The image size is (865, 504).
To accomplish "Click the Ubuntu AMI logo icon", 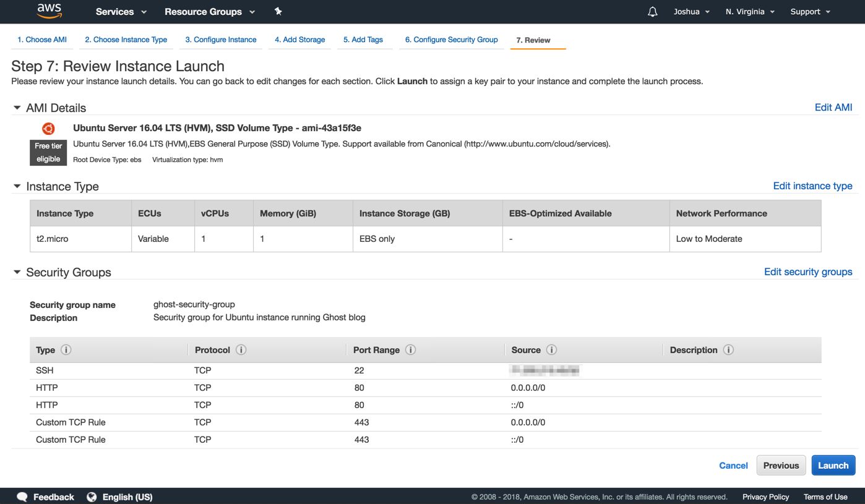I will point(48,129).
